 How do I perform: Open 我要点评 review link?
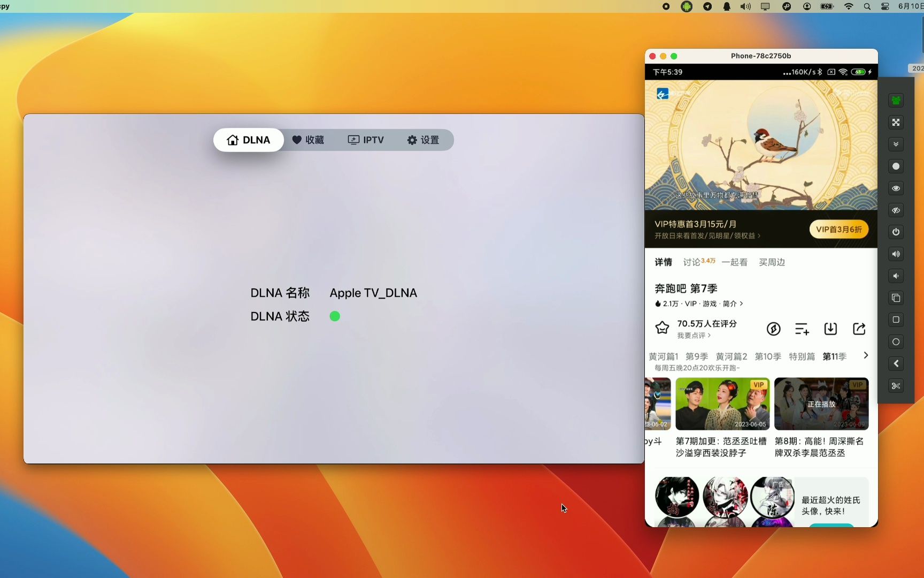pos(694,336)
